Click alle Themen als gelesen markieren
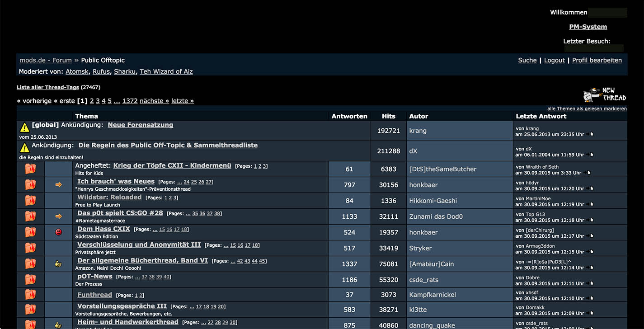 587,108
